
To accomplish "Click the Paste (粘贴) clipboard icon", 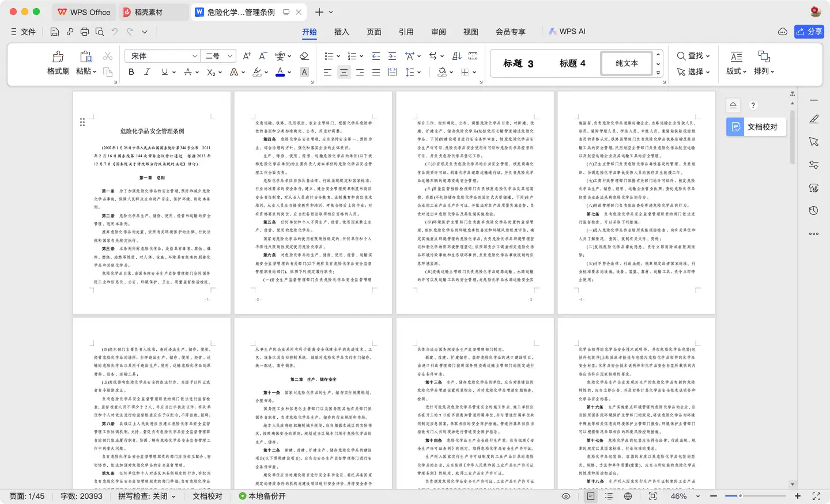I will pyautogui.click(x=86, y=56).
